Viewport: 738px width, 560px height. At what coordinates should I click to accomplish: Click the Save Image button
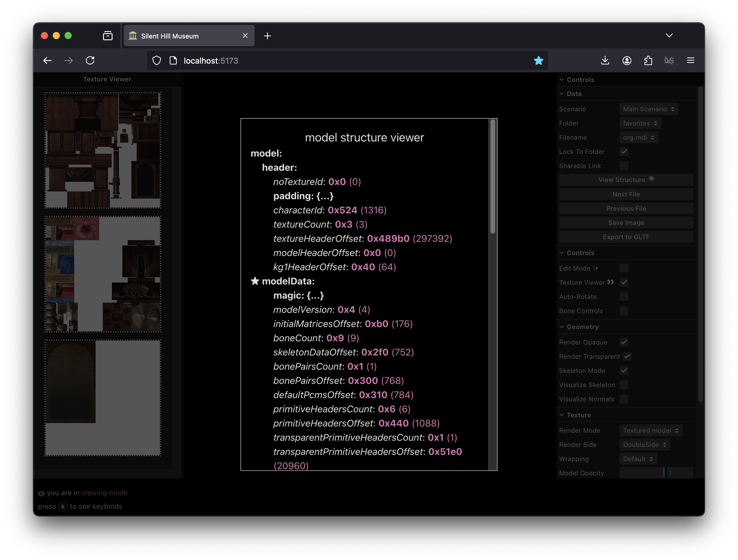(625, 222)
